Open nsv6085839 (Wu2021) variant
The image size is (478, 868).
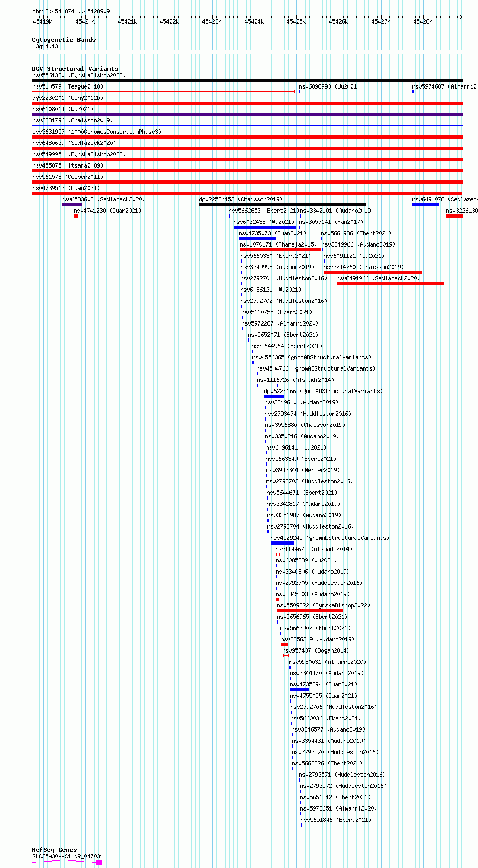point(306,560)
